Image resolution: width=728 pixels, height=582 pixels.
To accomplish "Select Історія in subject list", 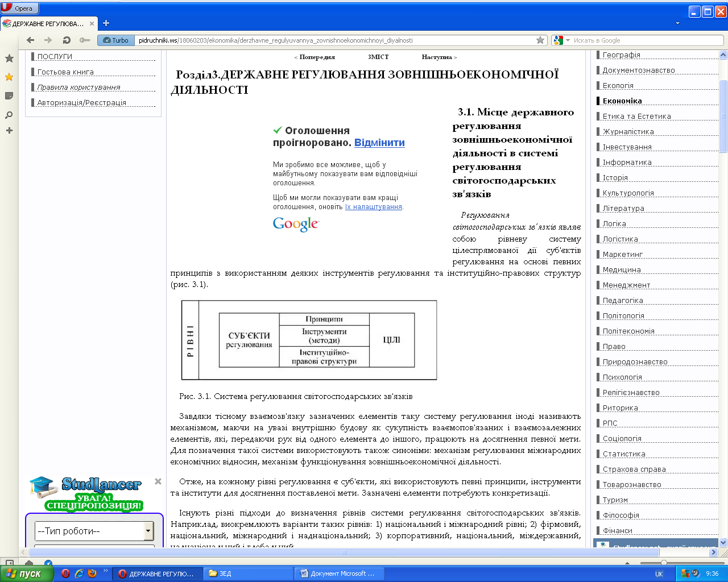I will click(615, 177).
